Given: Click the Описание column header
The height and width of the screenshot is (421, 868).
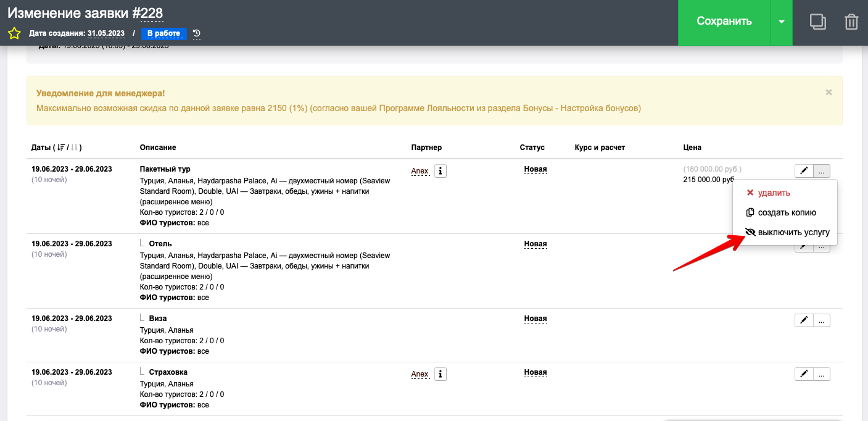Looking at the screenshot, I should point(158,148).
